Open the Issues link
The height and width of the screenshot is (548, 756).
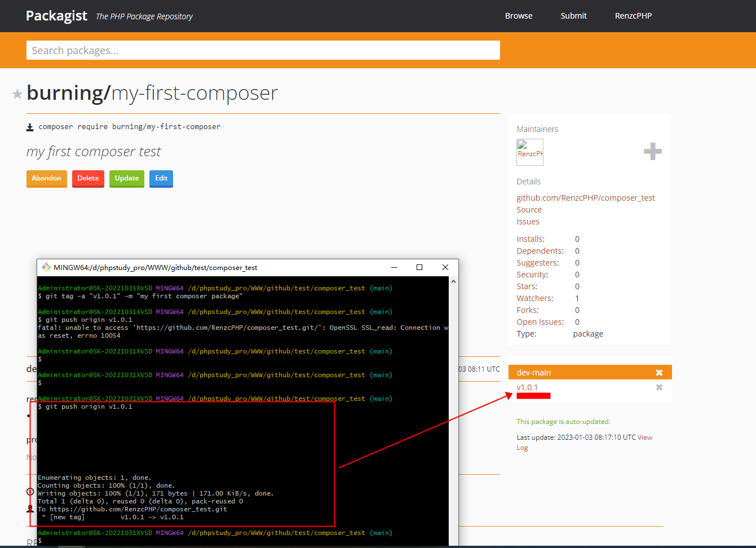point(528,222)
